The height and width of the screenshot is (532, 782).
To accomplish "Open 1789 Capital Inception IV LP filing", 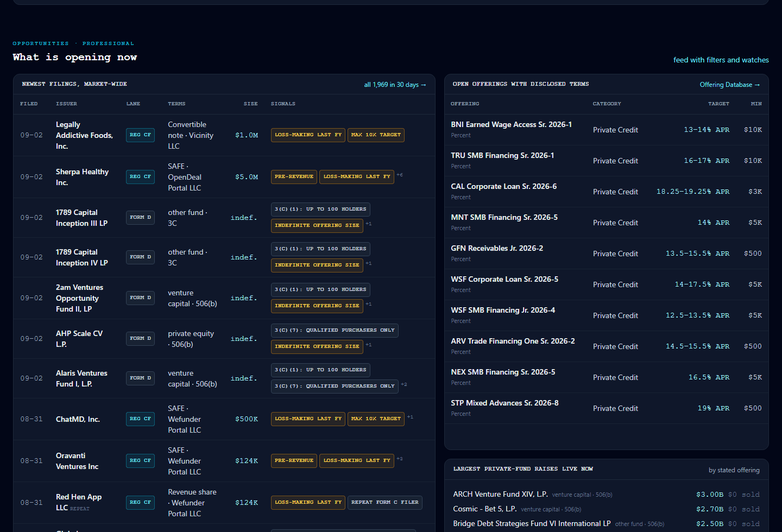I will 81,257.
